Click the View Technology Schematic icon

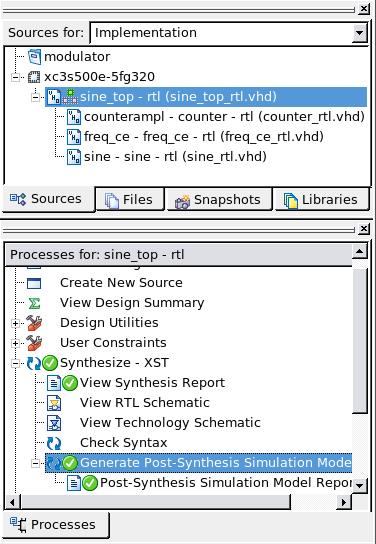point(54,423)
